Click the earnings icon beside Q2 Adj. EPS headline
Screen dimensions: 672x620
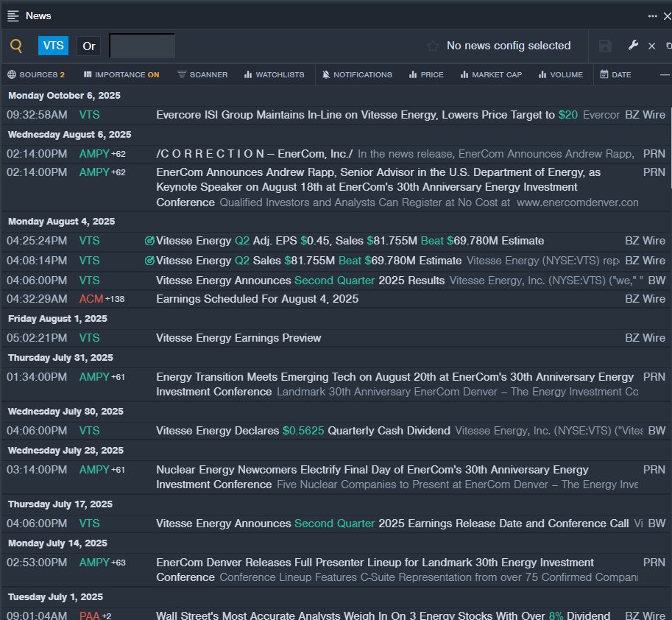point(149,241)
